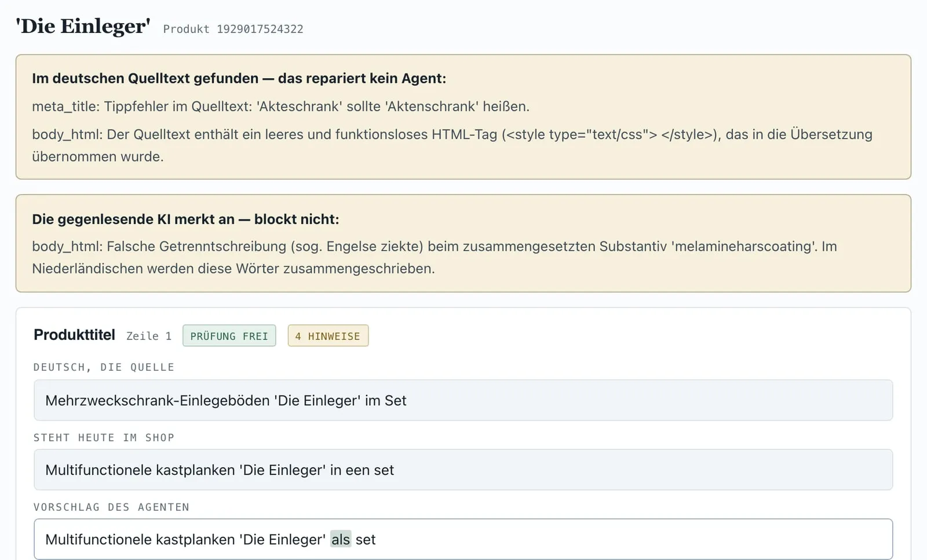Click the 'STEHT HEUTE IM SHOP' label

104,438
